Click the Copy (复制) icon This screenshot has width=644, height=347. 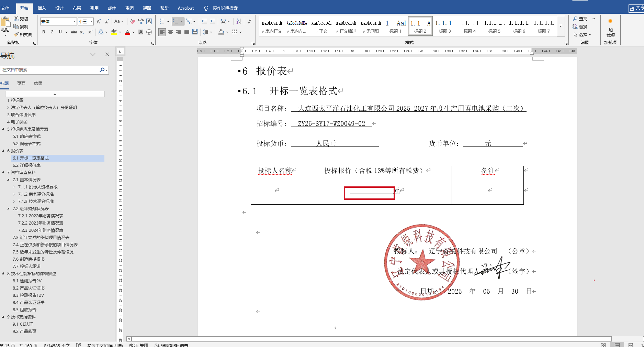click(x=16, y=26)
